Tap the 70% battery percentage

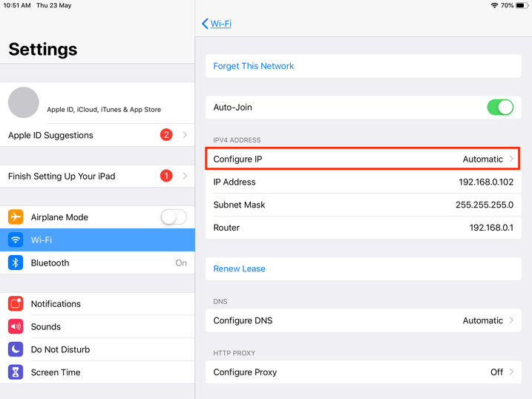tap(507, 5)
